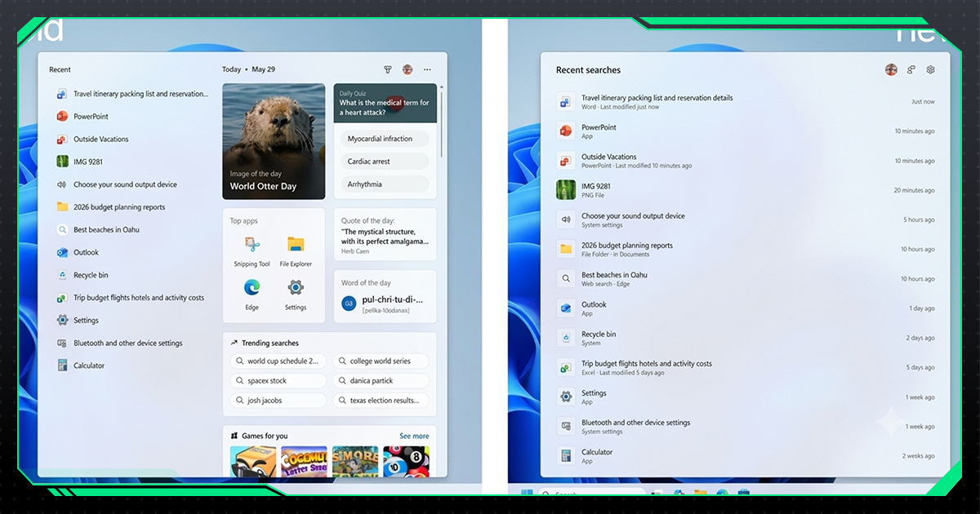Open World Otter Day image of the day
Screen dimensions: 980x514
(274, 141)
